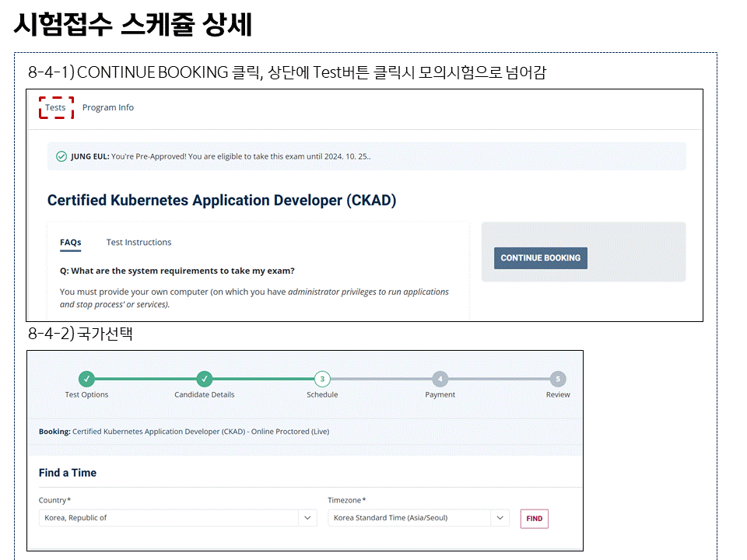Click the Payment step label
747x560 pixels.
[x=440, y=395]
